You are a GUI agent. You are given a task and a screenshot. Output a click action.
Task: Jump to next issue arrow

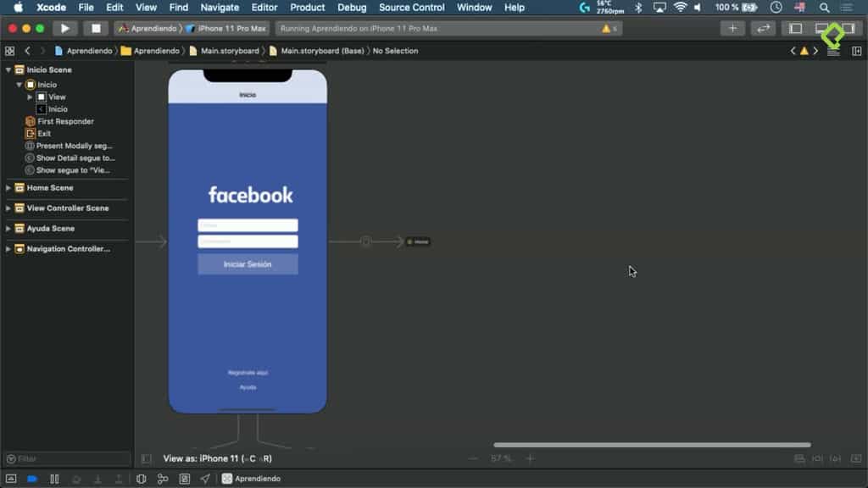[x=815, y=51]
